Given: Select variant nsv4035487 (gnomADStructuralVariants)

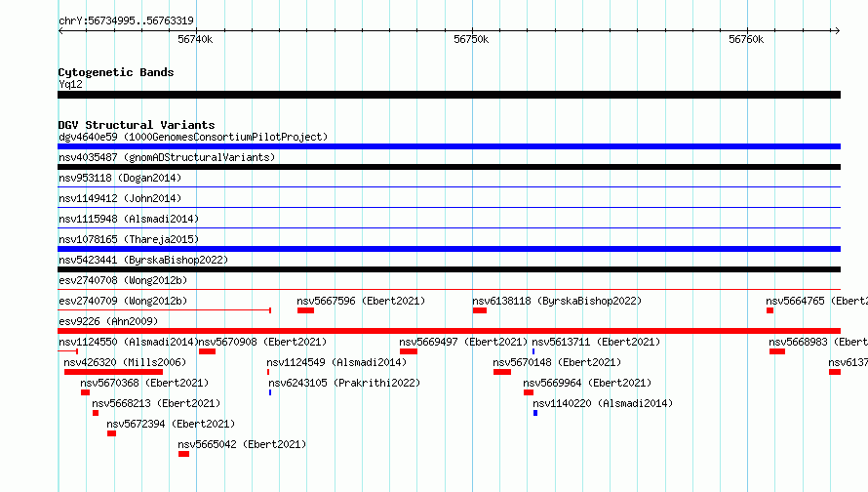Looking at the screenshot, I should pos(167,157).
